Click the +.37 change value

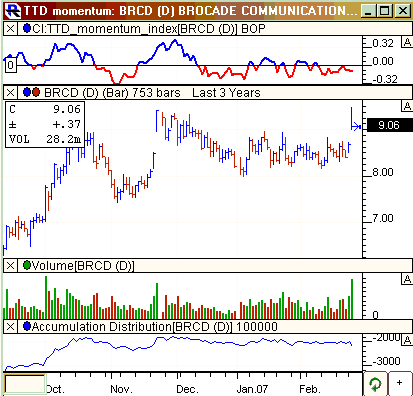[x=67, y=124]
